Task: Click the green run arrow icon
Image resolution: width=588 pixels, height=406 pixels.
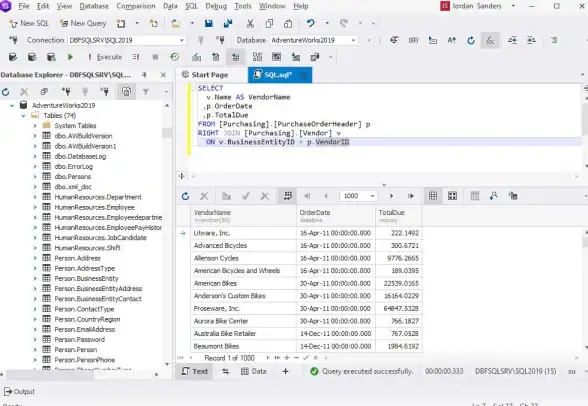Action: click(70, 57)
